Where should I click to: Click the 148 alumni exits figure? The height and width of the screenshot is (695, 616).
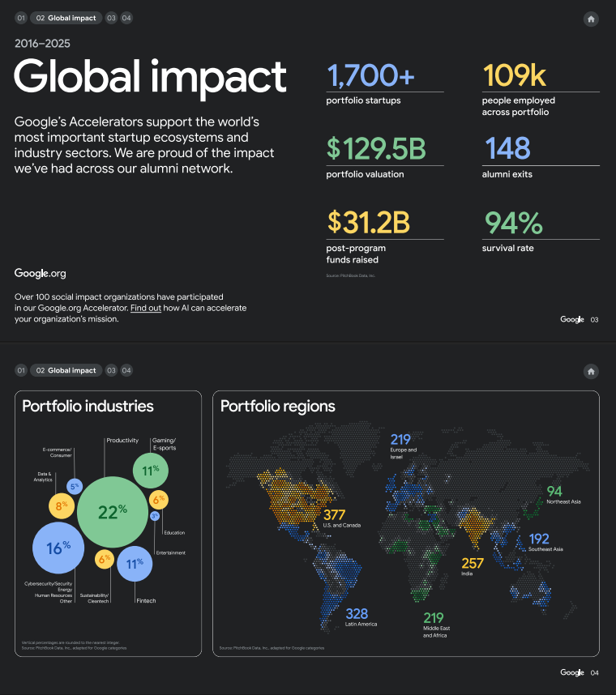click(x=507, y=148)
